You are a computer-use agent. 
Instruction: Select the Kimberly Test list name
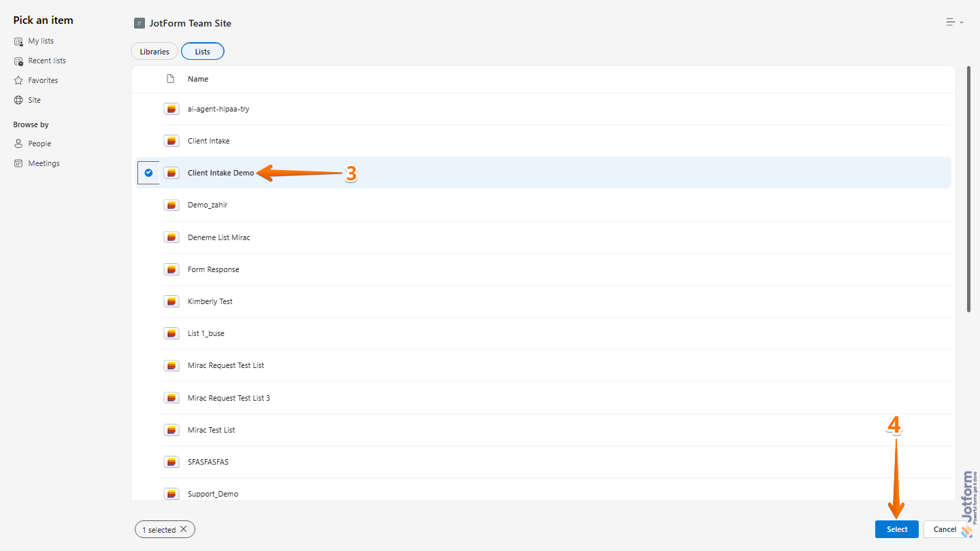pos(210,301)
